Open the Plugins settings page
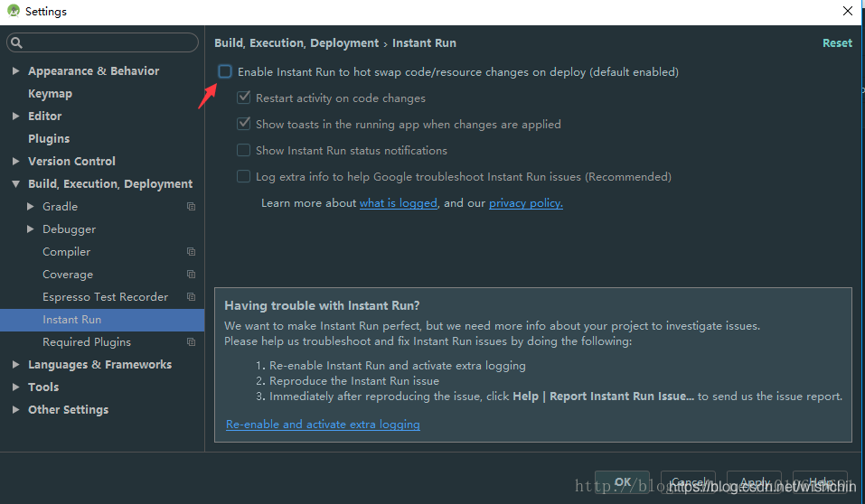 click(x=49, y=138)
